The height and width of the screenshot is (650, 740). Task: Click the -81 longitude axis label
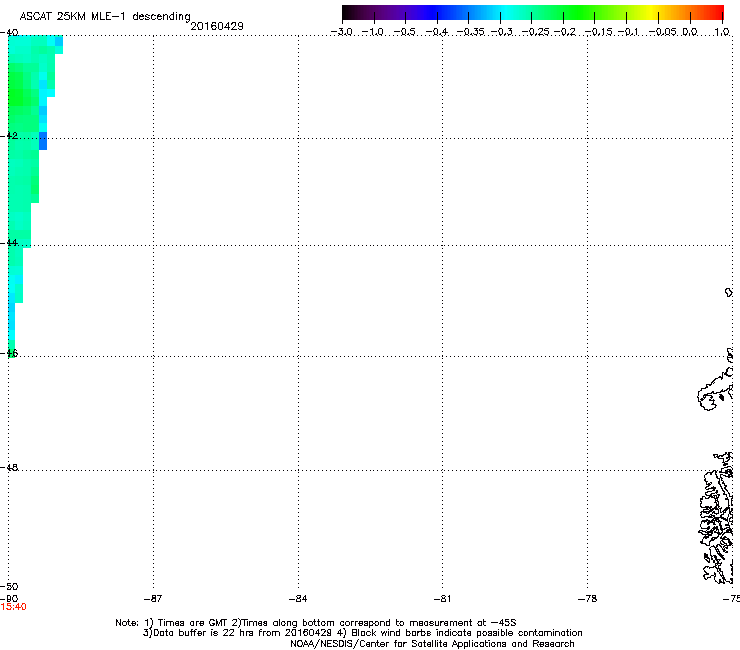pyautogui.click(x=442, y=599)
